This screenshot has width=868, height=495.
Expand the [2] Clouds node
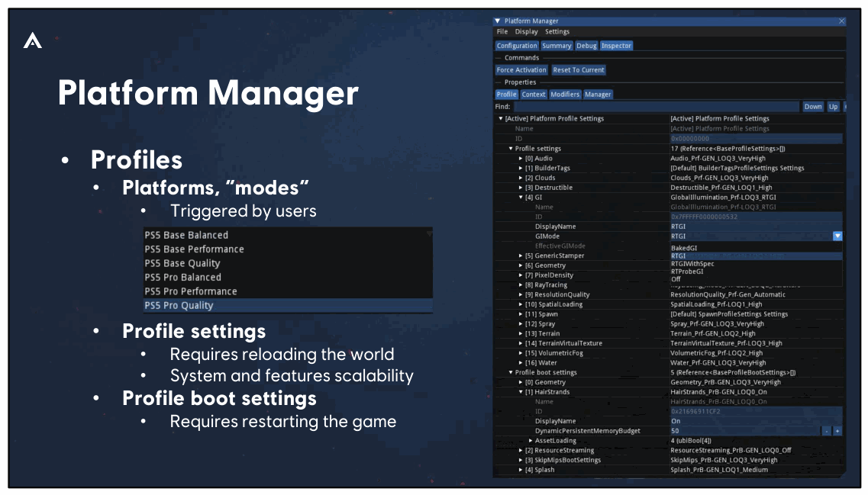[x=521, y=178]
